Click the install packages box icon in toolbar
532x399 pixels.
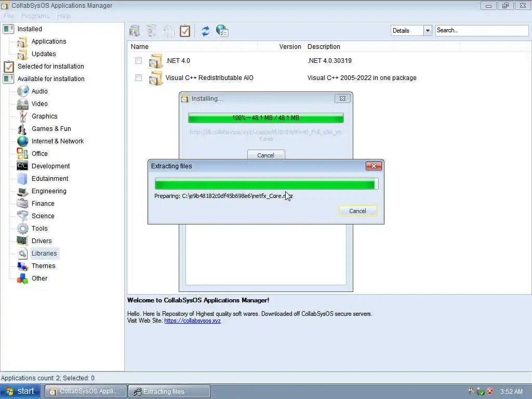[x=135, y=31]
